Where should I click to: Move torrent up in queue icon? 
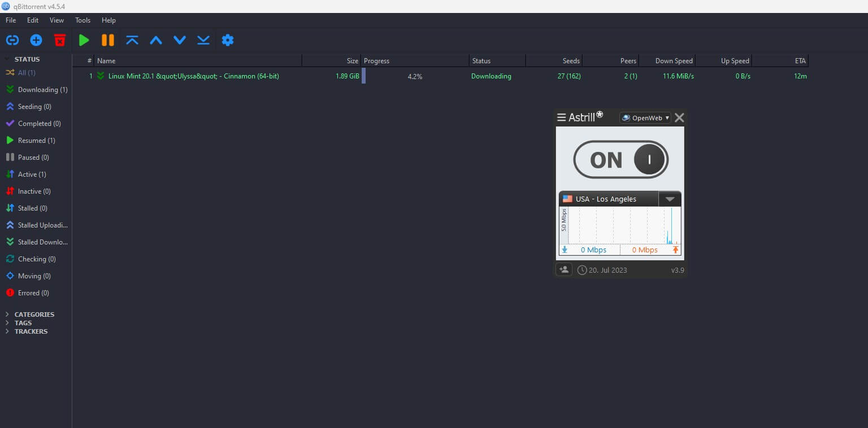(x=156, y=40)
